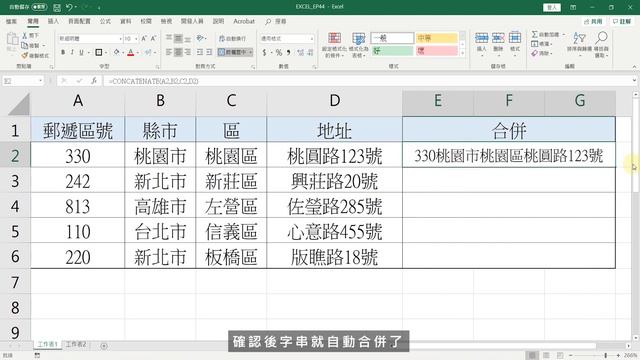The image size is (640, 360).
Task: Toggle bold formatting
Action: 63,52
